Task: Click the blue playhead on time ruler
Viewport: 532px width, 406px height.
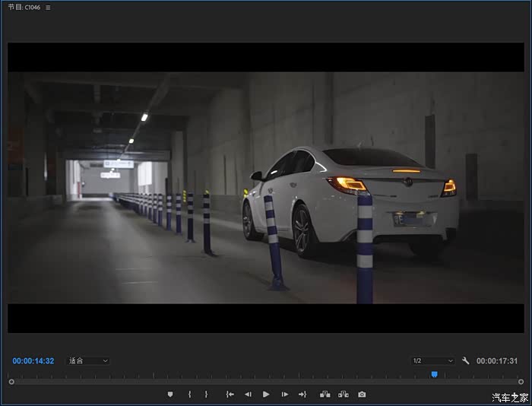Action: pyautogui.click(x=434, y=374)
